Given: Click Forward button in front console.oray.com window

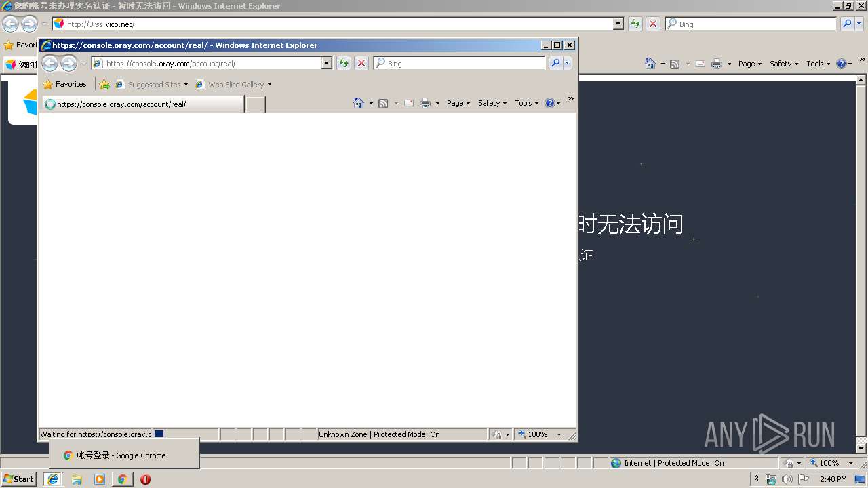Looking at the screenshot, I should tap(68, 64).
